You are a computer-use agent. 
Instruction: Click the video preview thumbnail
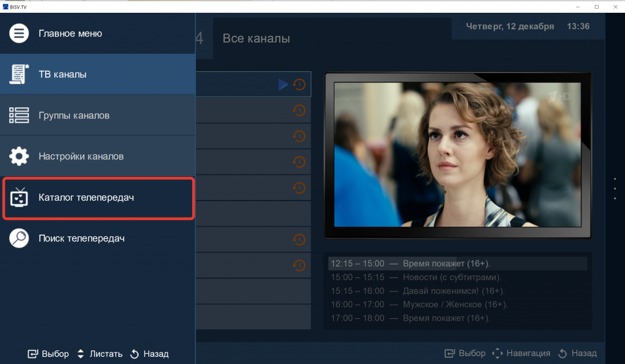pos(458,155)
